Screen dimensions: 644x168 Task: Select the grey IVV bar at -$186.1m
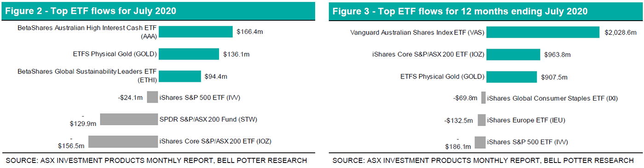click(480, 142)
